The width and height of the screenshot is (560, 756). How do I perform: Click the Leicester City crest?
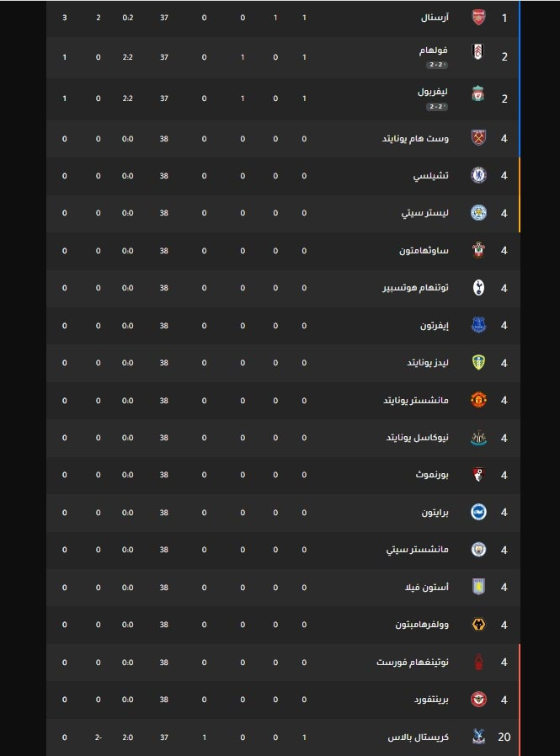tap(478, 213)
